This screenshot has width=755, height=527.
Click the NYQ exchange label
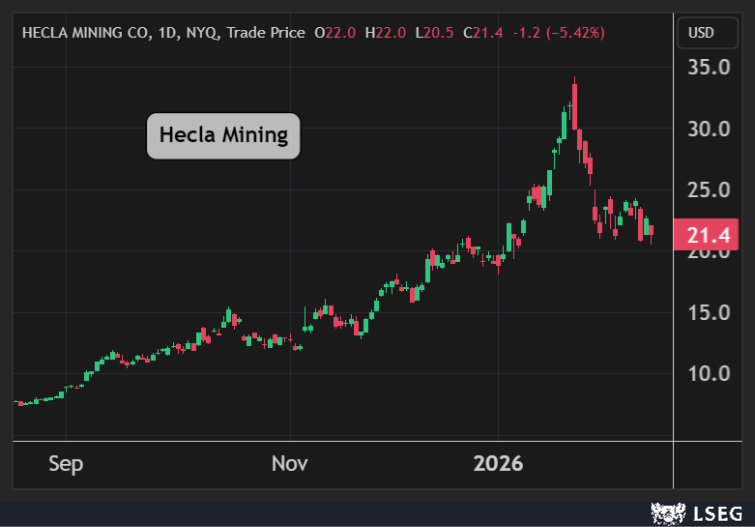[201, 33]
